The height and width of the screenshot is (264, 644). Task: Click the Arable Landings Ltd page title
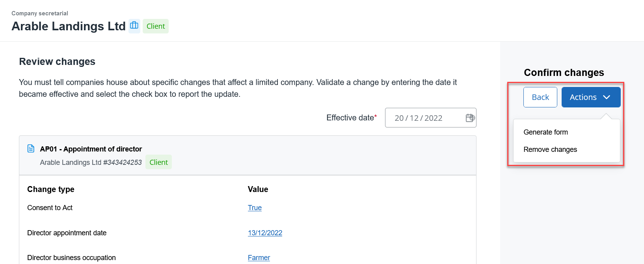69,26
